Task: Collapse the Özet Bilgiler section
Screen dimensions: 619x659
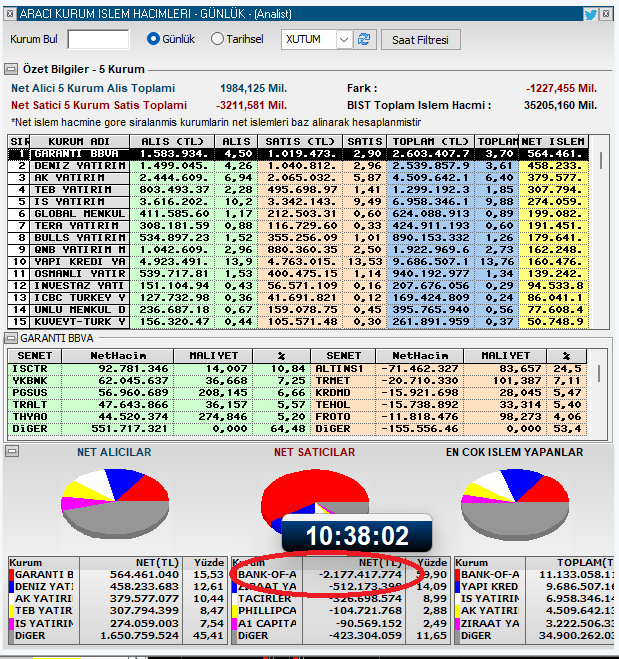Action: (11, 69)
